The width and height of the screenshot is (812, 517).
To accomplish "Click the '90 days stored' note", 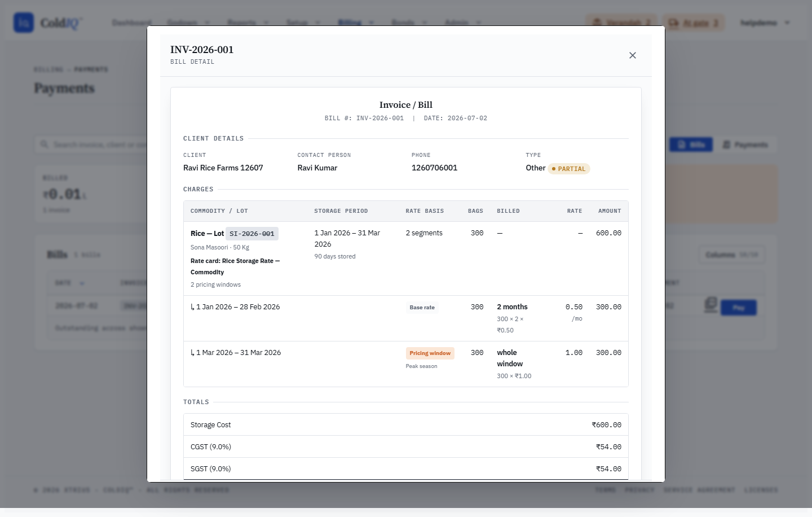I will 335,257.
